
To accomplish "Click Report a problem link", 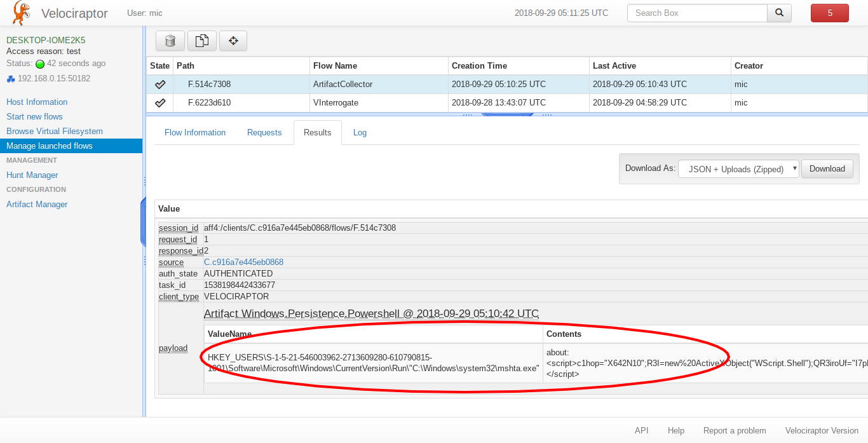I will click(x=735, y=430).
